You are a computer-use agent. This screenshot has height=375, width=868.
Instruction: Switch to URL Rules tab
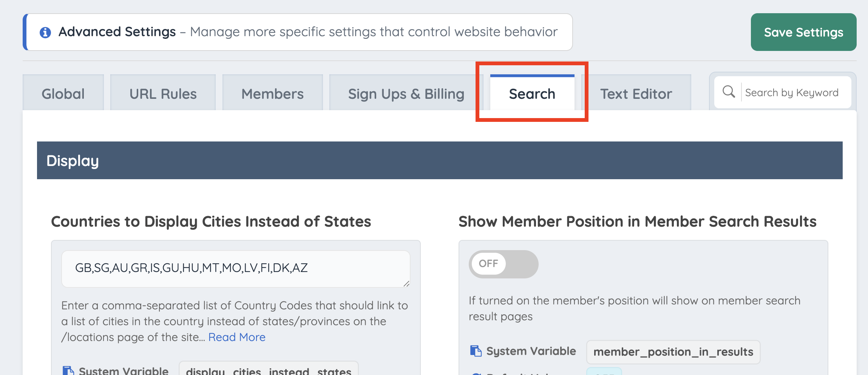[163, 93]
